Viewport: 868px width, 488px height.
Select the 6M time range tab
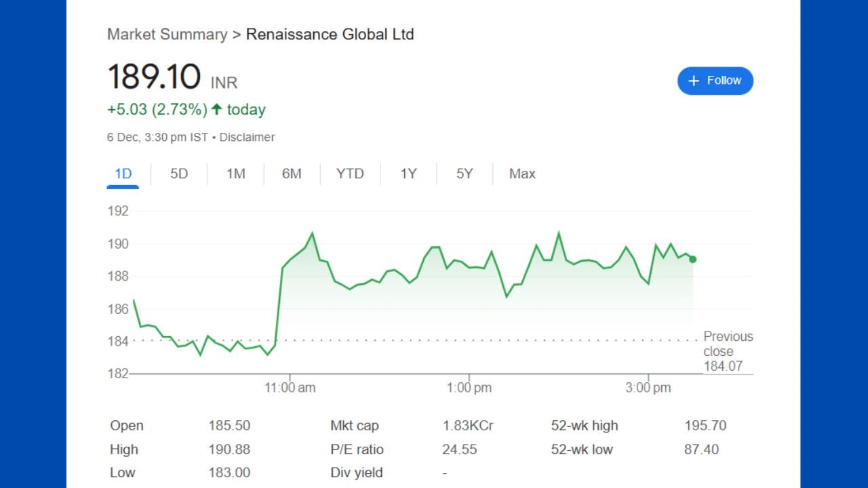pos(292,174)
